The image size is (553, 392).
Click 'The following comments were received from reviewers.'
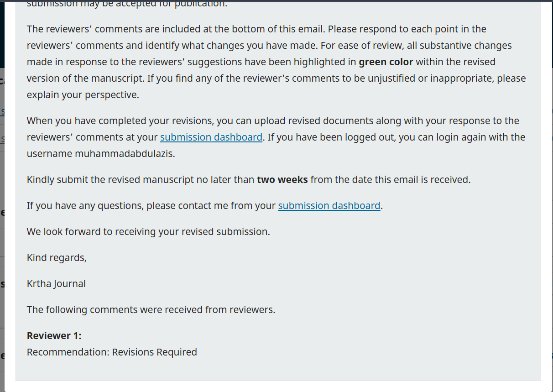(151, 309)
